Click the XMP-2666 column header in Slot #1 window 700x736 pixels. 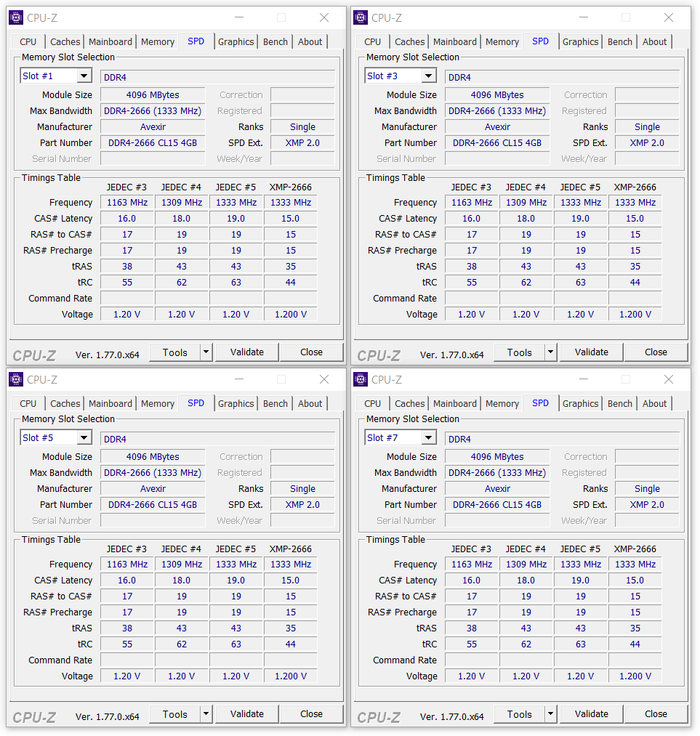[291, 187]
